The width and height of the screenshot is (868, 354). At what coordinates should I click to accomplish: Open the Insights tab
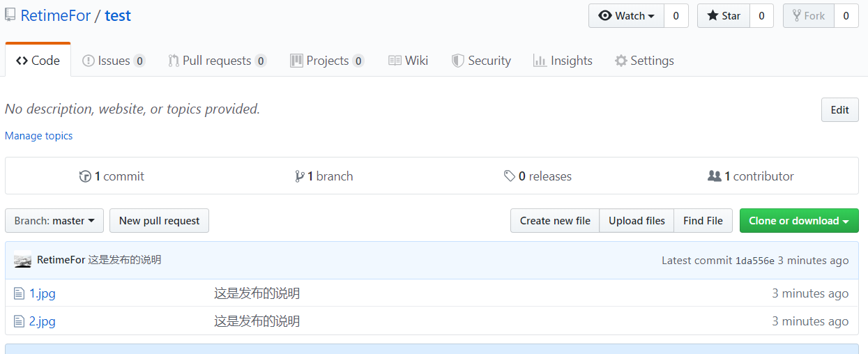[563, 61]
